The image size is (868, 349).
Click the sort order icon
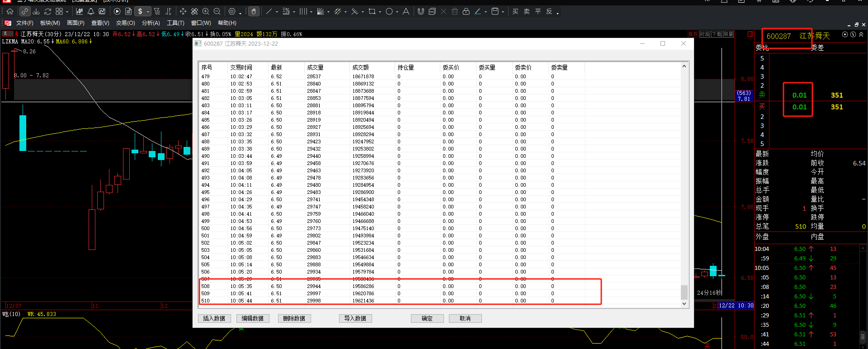pos(168,11)
